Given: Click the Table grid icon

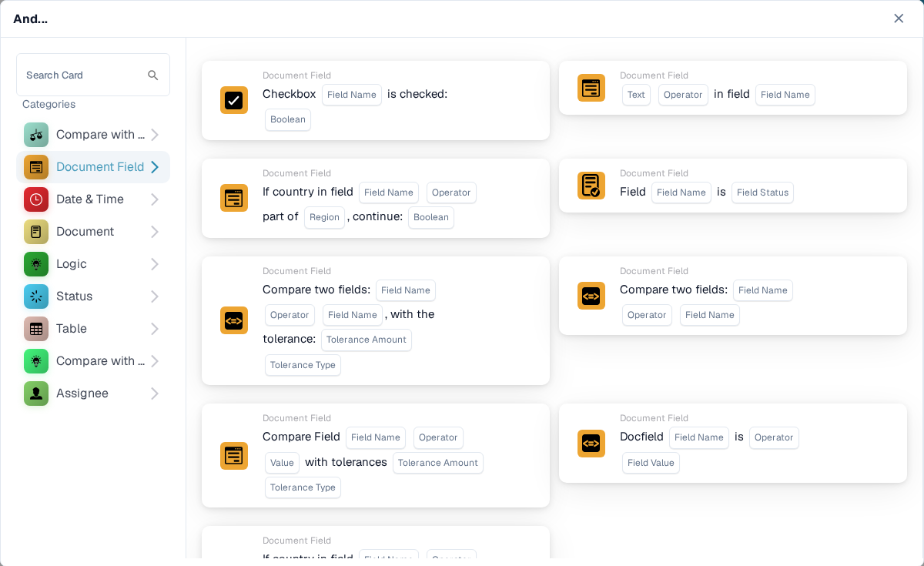Looking at the screenshot, I should 36,329.
